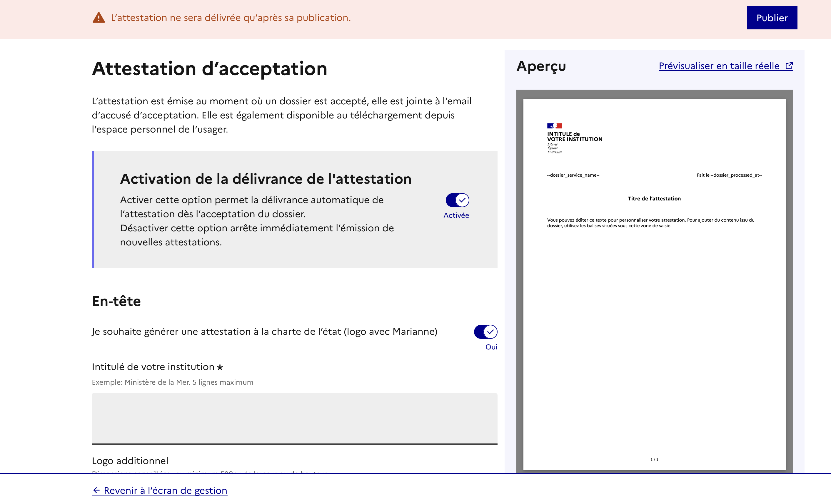Image resolution: width=831 pixels, height=504 pixels.
Task: Click Titre de l'attestation in the preview
Action: click(654, 199)
